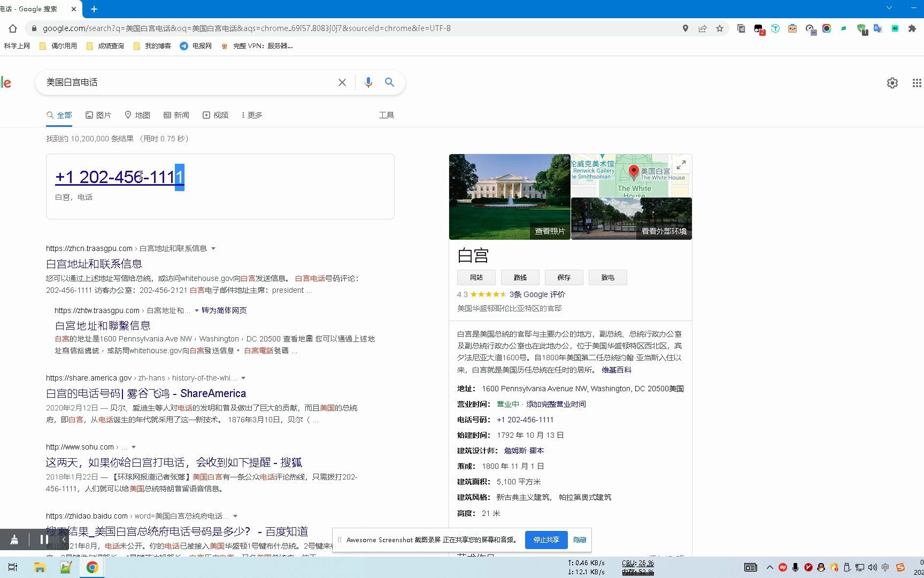Click the 路线 directions button
This screenshot has width=924, height=578.
point(520,278)
